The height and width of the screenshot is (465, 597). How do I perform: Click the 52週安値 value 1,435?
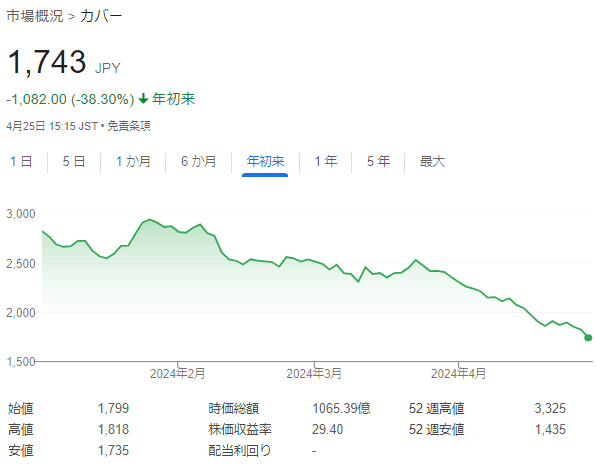pyautogui.click(x=550, y=430)
